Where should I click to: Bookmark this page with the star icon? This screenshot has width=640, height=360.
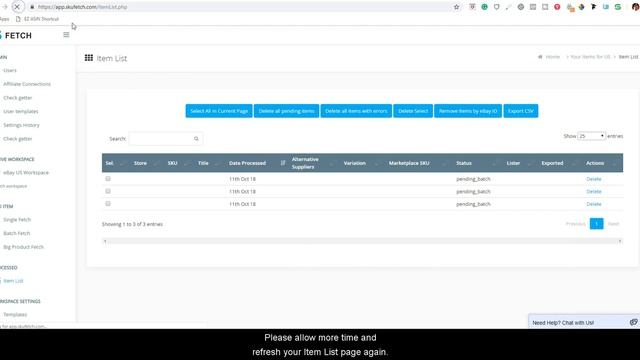pyautogui.click(x=456, y=7)
